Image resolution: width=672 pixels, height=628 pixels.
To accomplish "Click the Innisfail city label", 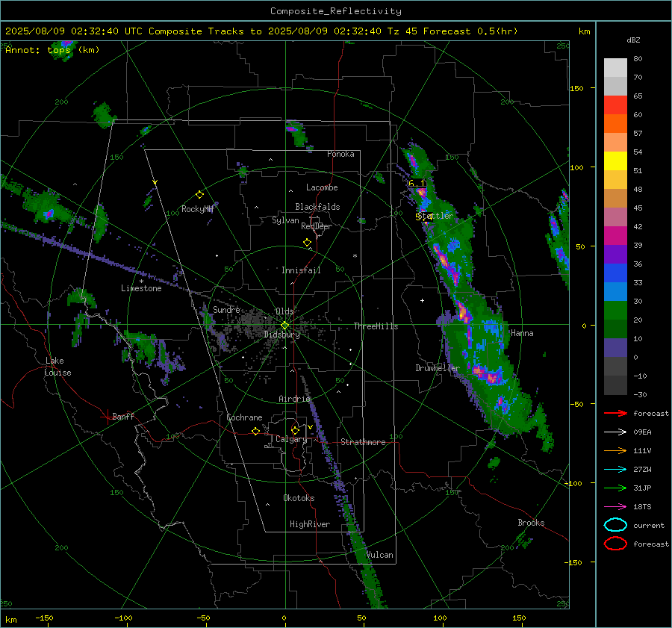I will coord(302,270).
